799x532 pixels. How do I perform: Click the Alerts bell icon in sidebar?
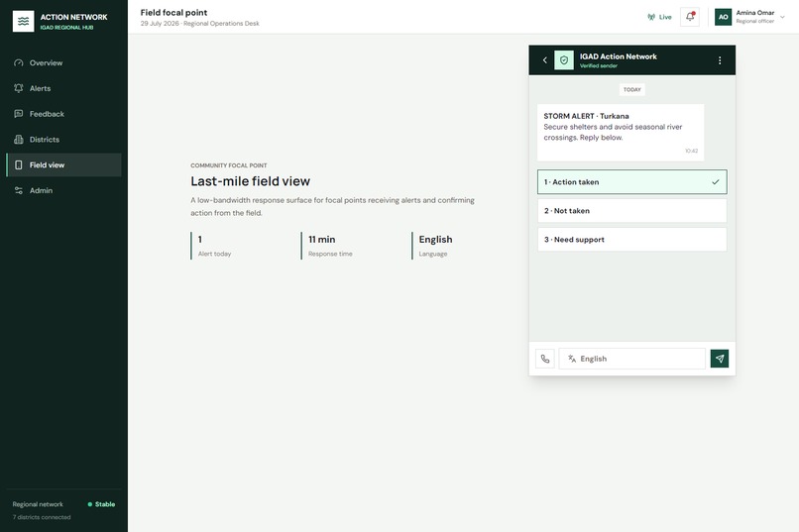coord(19,88)
